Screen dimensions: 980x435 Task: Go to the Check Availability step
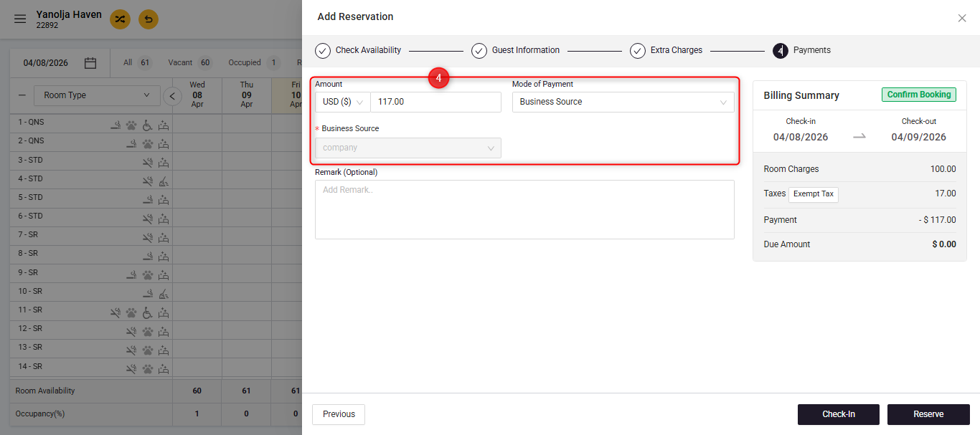pyautogui.click(x=358, y=51)
